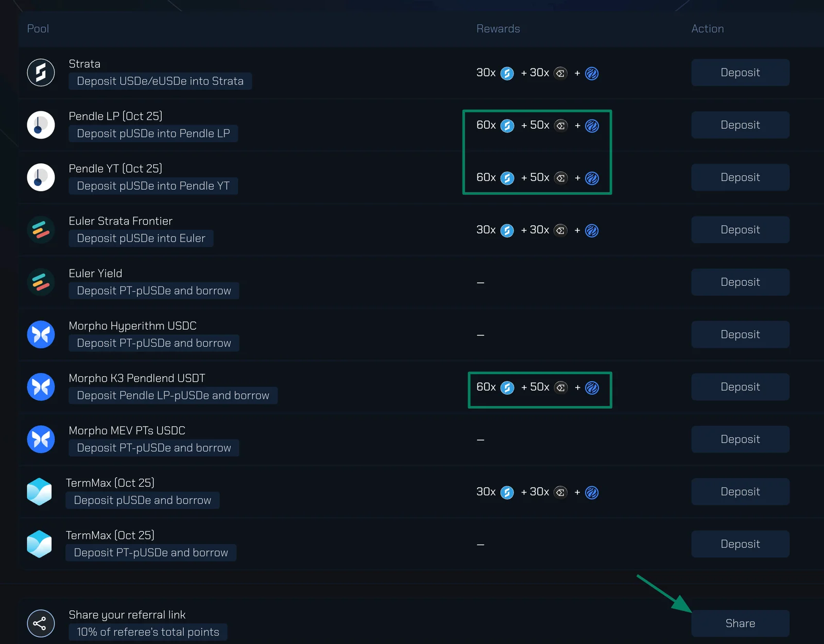Deposit into Morpho MEV PTs USDC
This screenshot has height=644, width=824.
pyautogui.click(x=740, y=439)
